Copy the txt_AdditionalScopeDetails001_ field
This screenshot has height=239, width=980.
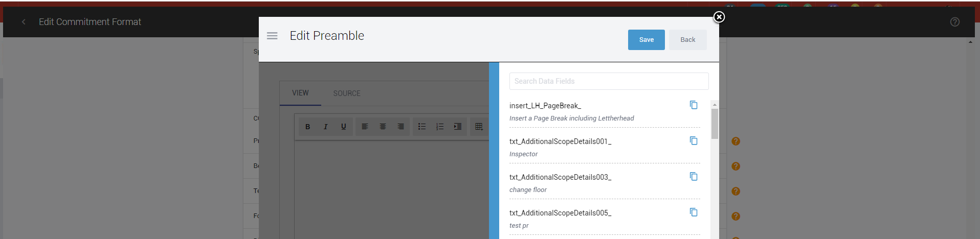(694, 141)
